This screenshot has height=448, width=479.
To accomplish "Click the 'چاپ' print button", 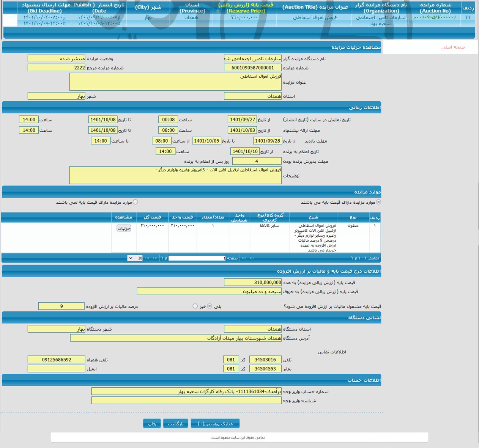I will tap(152, 424).
